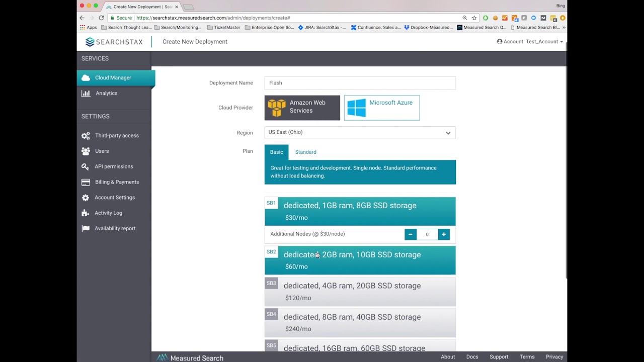
Task: Open the Docs footer link
Action: (472, 357)
